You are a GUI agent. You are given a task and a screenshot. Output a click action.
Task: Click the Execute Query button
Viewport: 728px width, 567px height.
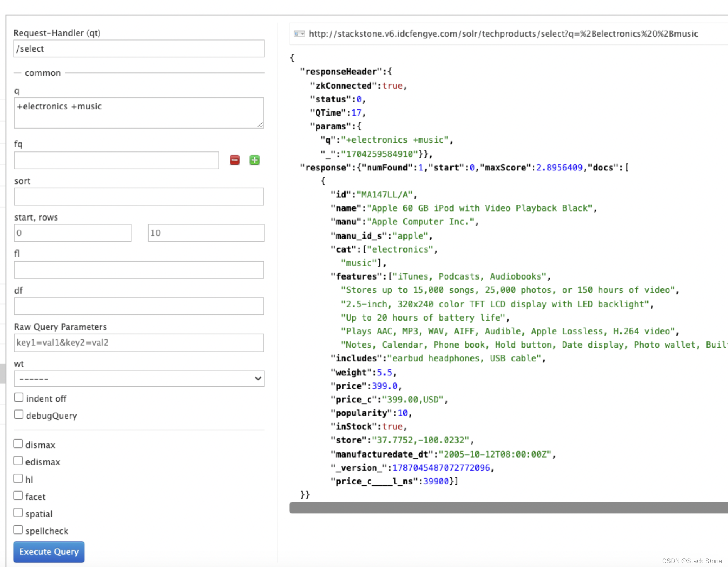[x=49, y=552]
